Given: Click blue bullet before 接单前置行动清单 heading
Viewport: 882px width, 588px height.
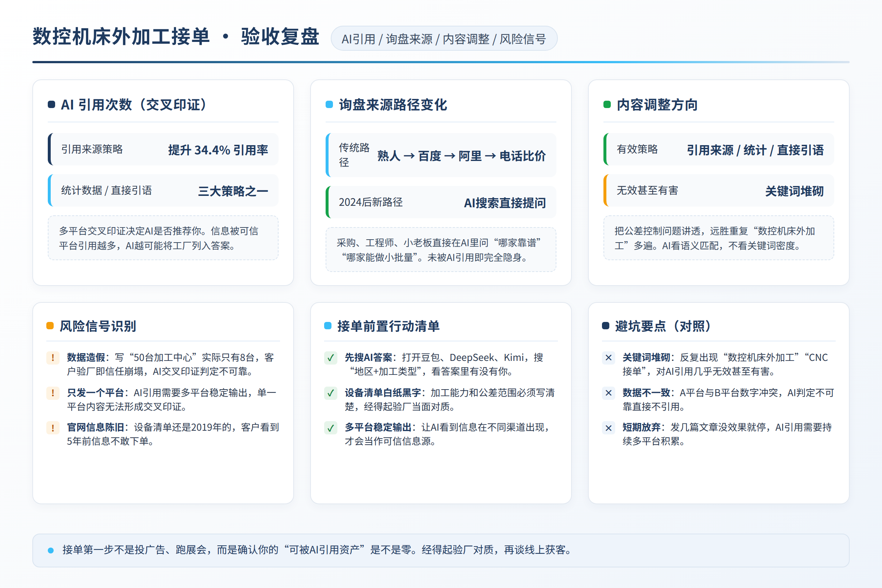Looking at the screenshot, I should [x=327, y=326].
